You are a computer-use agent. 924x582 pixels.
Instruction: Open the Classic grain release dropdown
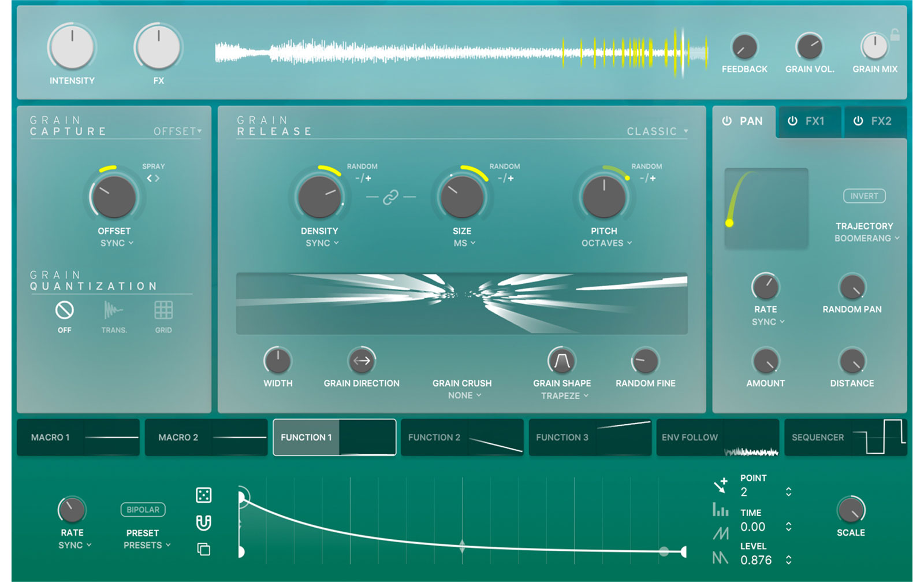(x=657, y=132)
